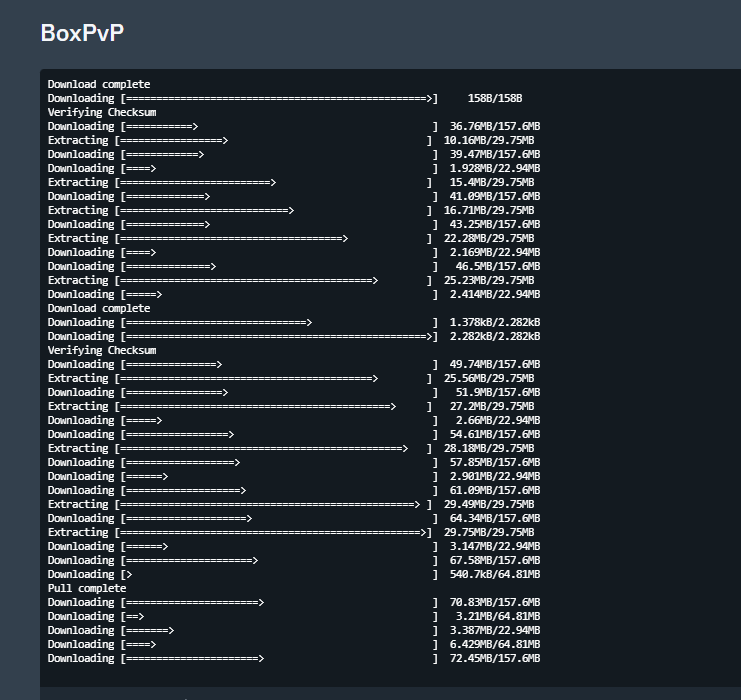Select the 2.66MB/22.94MB download value

(498, 421)
